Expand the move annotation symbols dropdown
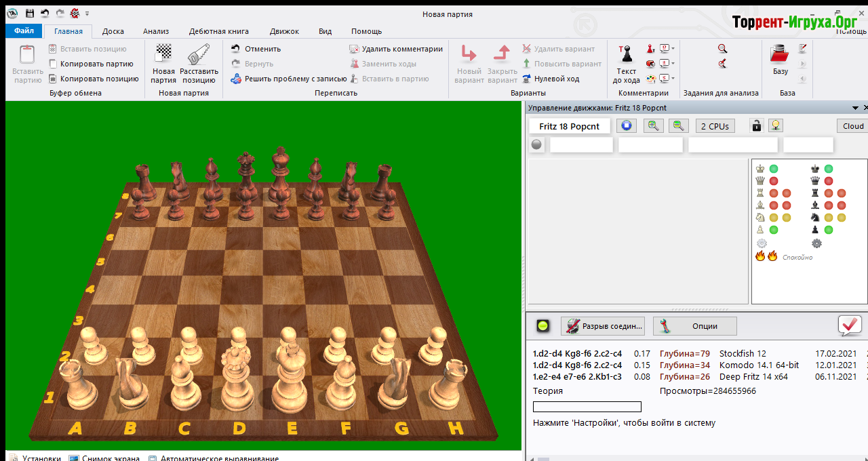 [x=672, y=49]
